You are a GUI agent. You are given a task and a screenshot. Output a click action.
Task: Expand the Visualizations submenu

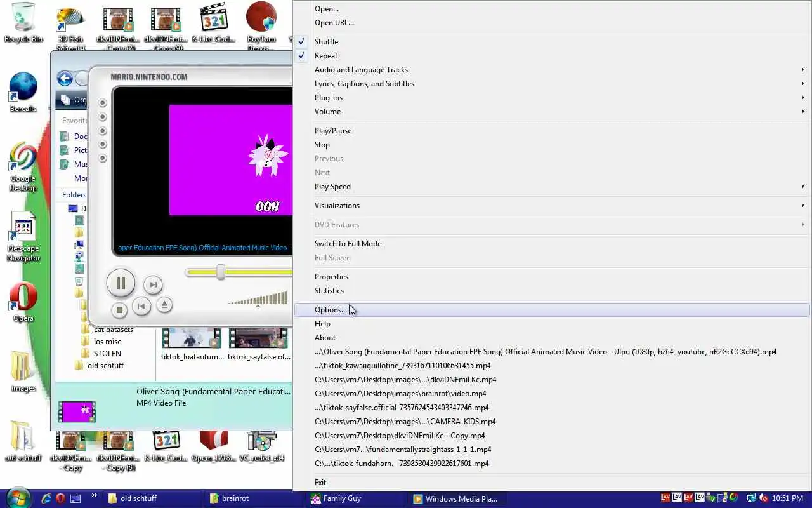[551, 206]
